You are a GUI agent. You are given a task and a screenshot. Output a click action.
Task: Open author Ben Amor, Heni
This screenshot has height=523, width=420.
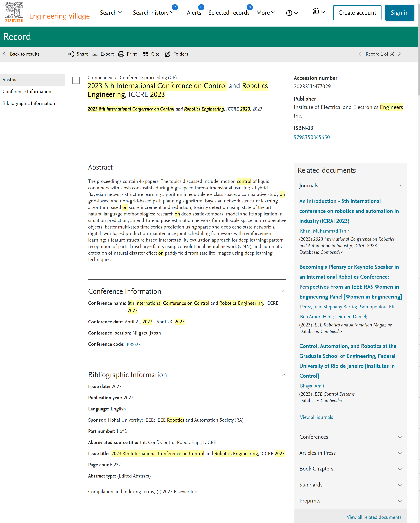click(x=317, y=317)
